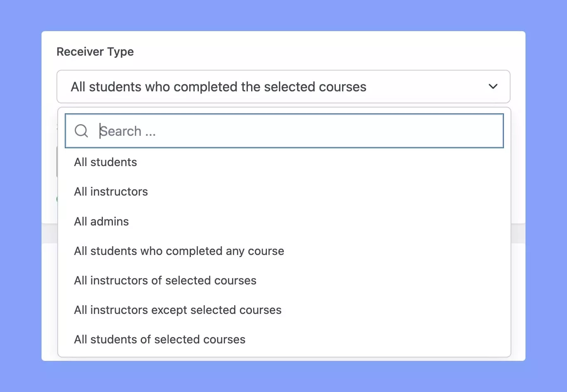
Task: Choose All admins from the list
Action: tap(101, 221)
